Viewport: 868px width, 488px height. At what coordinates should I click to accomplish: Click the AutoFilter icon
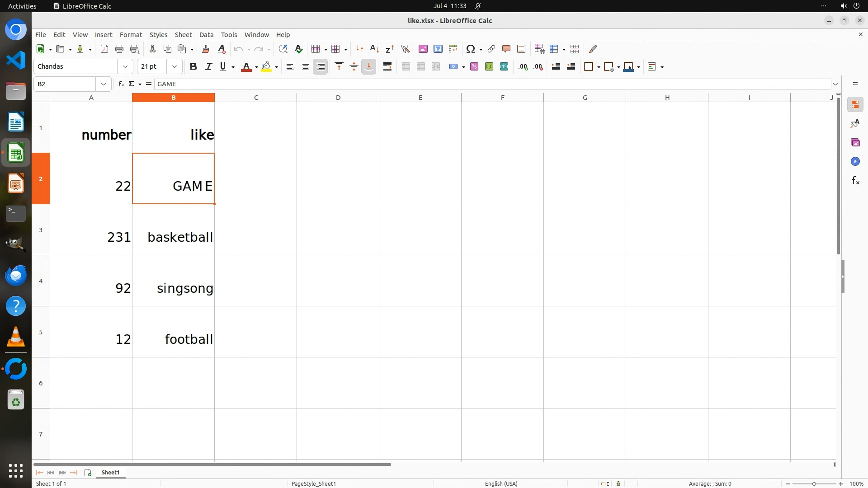coord(405,49)
